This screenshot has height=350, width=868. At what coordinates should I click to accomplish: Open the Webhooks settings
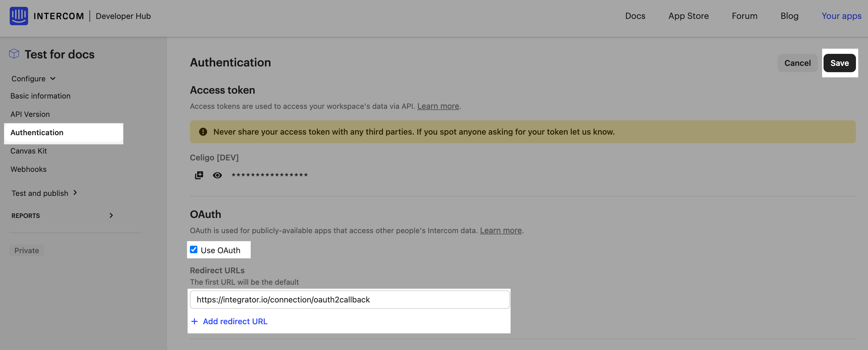coord(29,169)
